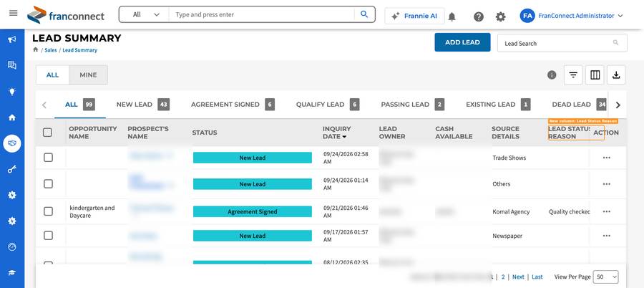644x288 pixels.
Task: Check the kindergarten and Daycare row checkbox
Action: coord(49,211)
